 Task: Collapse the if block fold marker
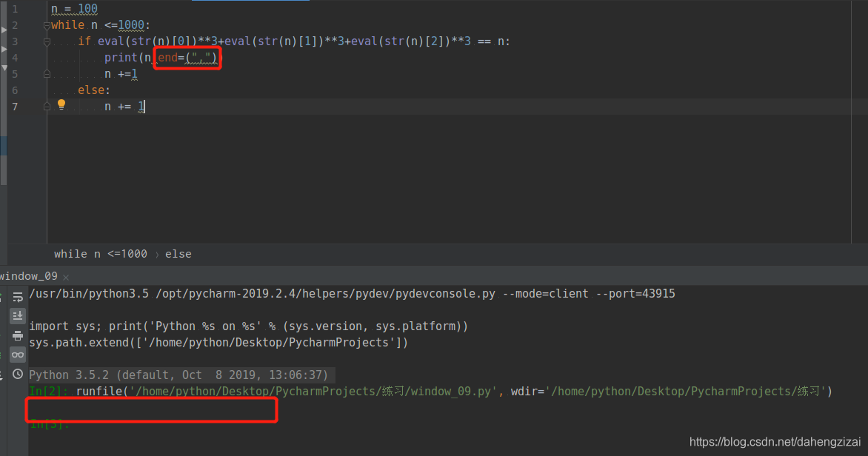(47, 41)
